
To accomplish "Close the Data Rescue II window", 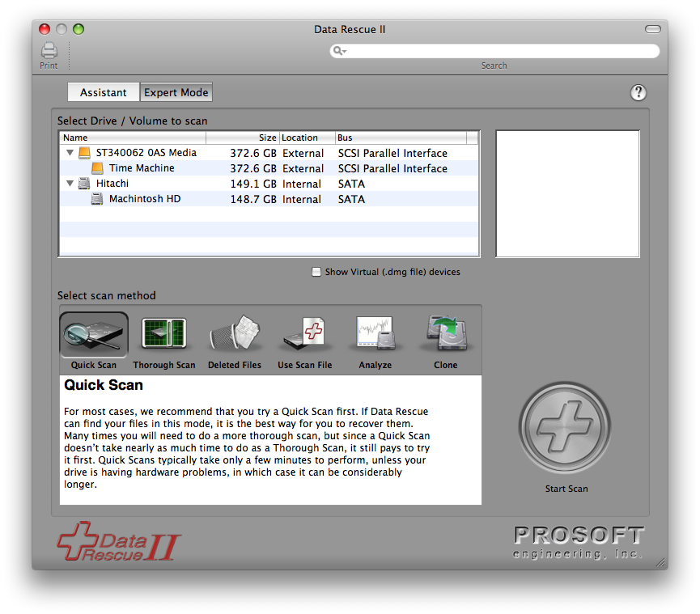I will [x=45, y=29].
